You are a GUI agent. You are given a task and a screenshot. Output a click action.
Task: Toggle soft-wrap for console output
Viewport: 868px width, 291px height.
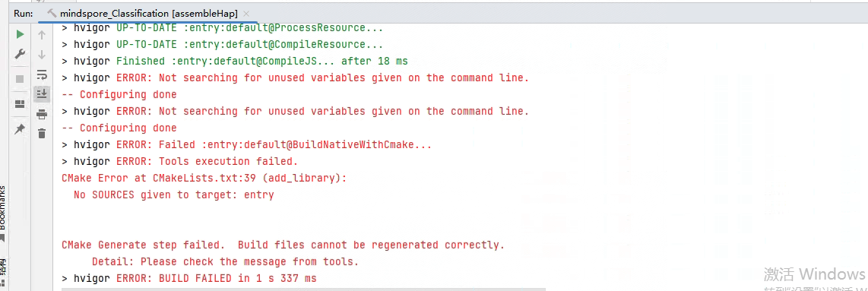pyautogui.click(x=42, y=74)
